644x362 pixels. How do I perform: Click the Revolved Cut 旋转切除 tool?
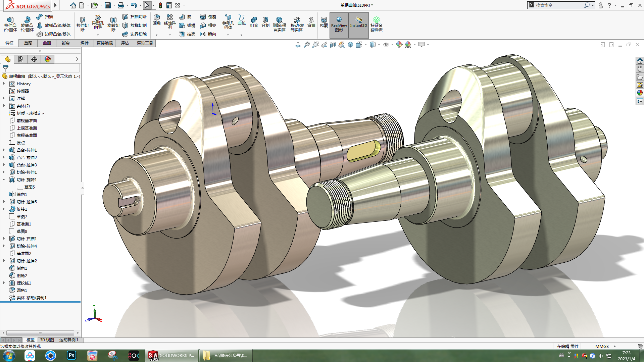click(113, 24)
